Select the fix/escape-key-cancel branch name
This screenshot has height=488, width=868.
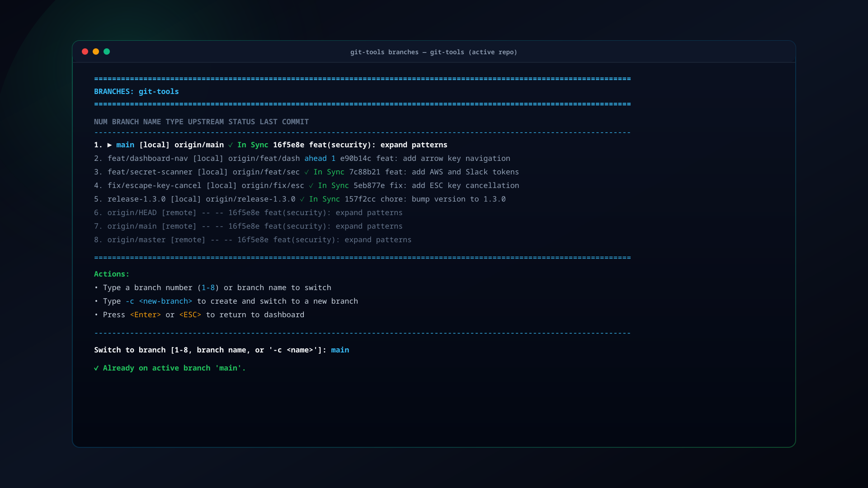[x=154, y=186]
